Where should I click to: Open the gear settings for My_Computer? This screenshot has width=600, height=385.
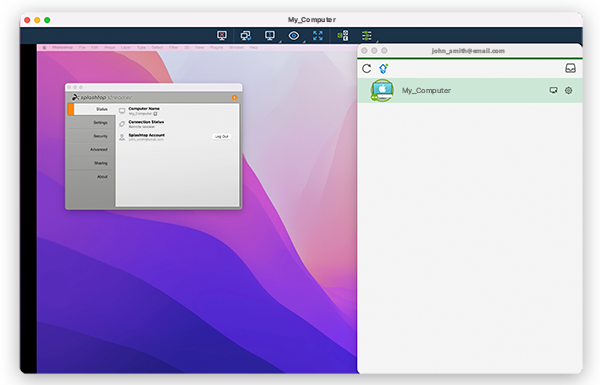[x=569, y=90]
